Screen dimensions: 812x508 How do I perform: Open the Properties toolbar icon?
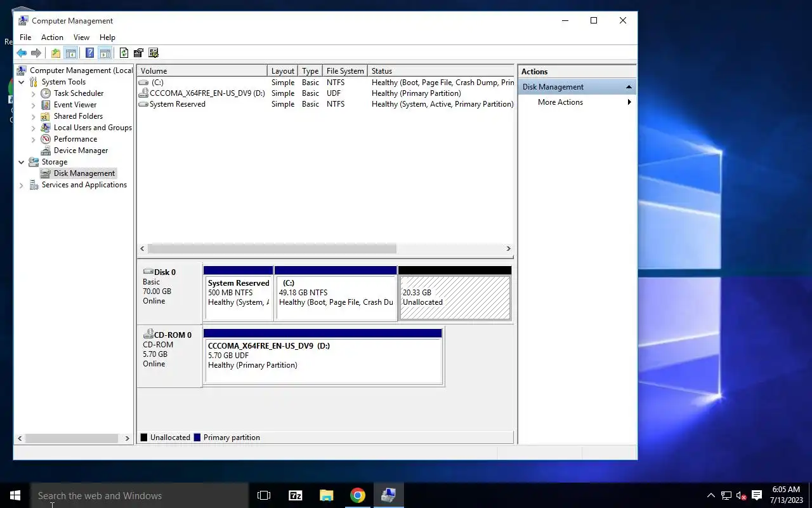pos(138,53)
